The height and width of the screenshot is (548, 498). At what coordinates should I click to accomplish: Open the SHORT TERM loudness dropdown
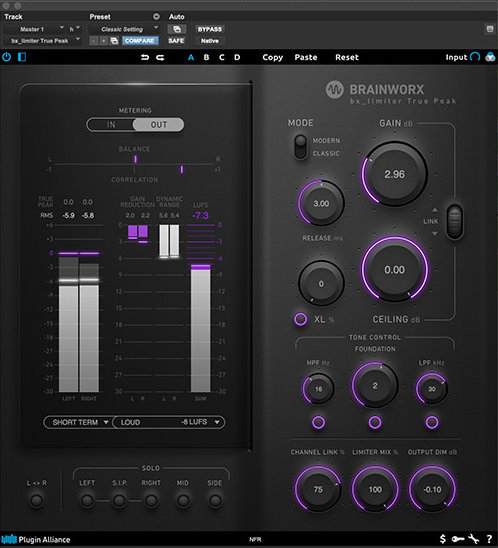79,422
